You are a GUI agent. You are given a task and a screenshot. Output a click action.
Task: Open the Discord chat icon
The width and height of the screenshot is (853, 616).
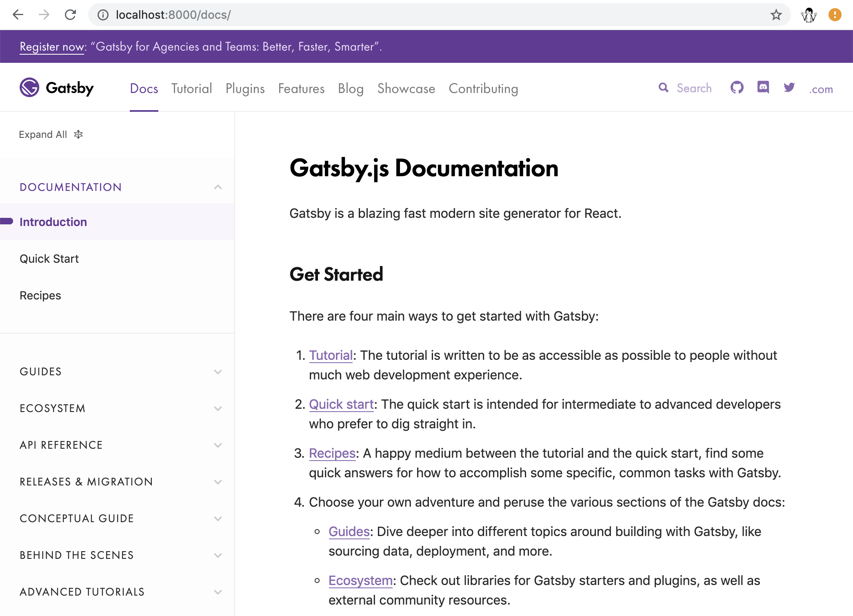point(763,88)
